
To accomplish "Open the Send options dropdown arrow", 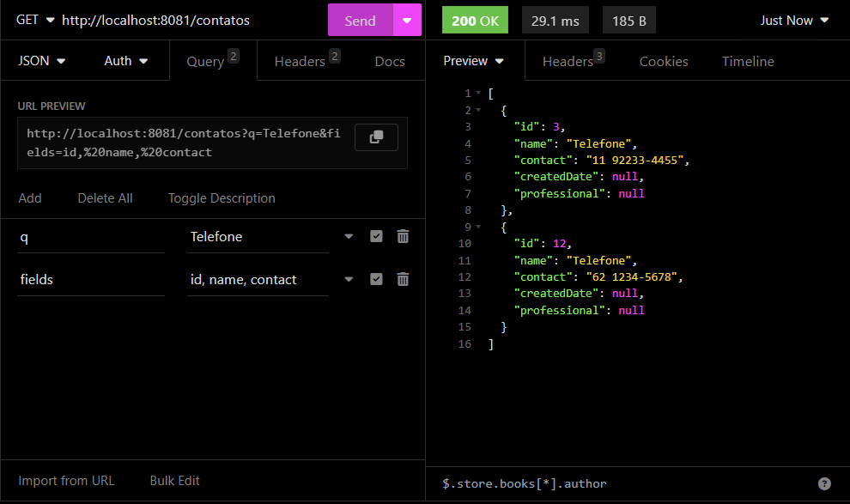I will [407, 20].
